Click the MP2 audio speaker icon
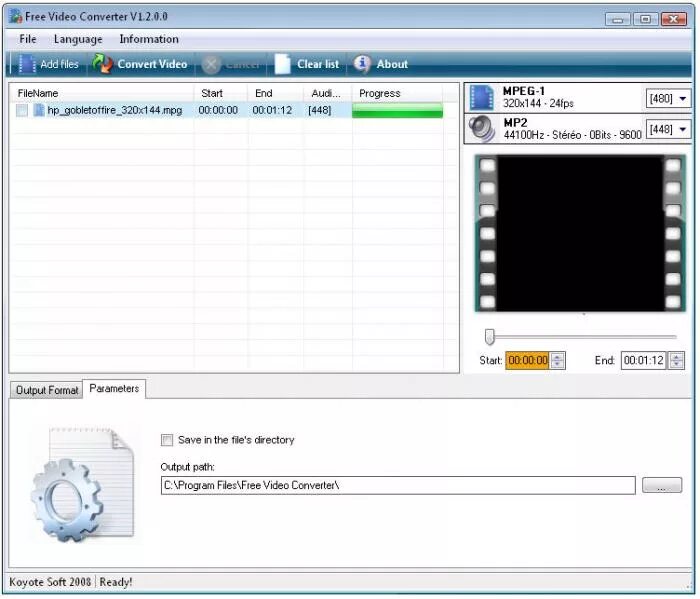 (482, 129)
